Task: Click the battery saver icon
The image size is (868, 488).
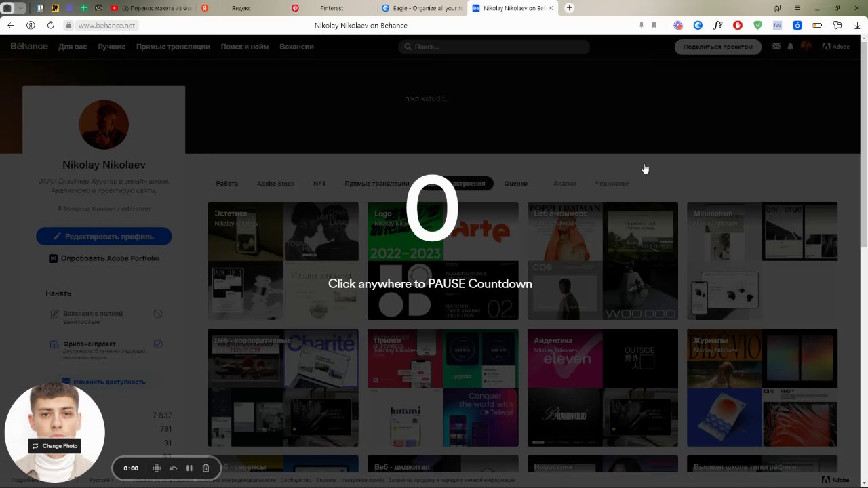Action: click(817, 25)
